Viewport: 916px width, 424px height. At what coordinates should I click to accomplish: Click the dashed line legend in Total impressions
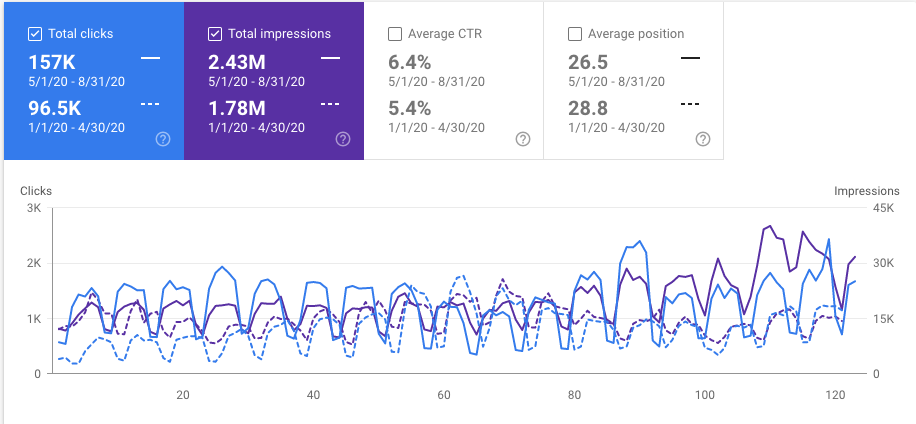(330, 104)
